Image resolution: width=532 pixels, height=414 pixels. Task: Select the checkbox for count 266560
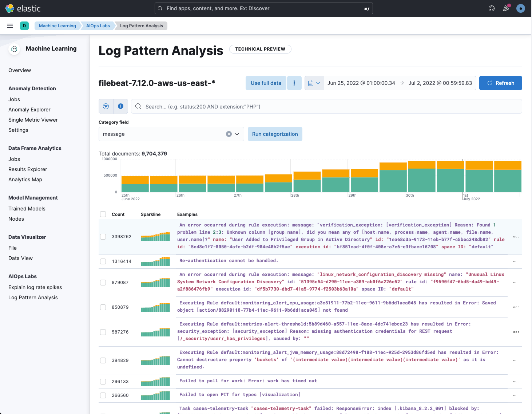(103, 395)
